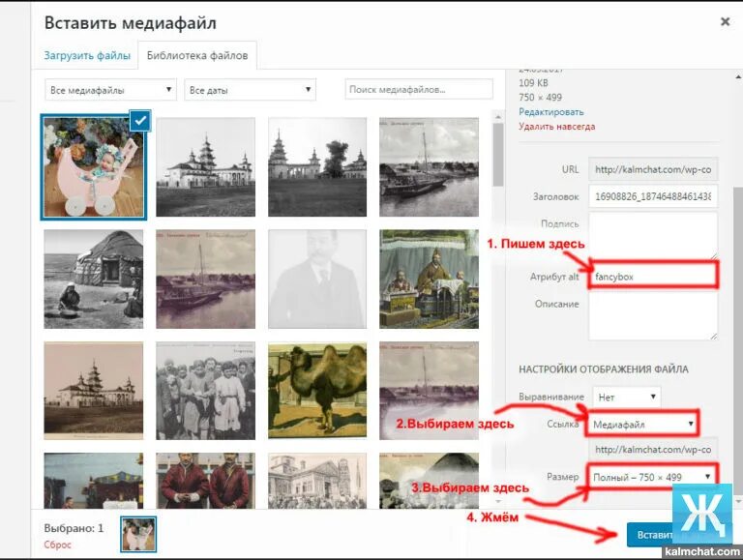Image resolution: width=743 pixels, height=560 pixels.
Task: Click the media grid scroll-down arrow
Action: (x=497, y=501)
